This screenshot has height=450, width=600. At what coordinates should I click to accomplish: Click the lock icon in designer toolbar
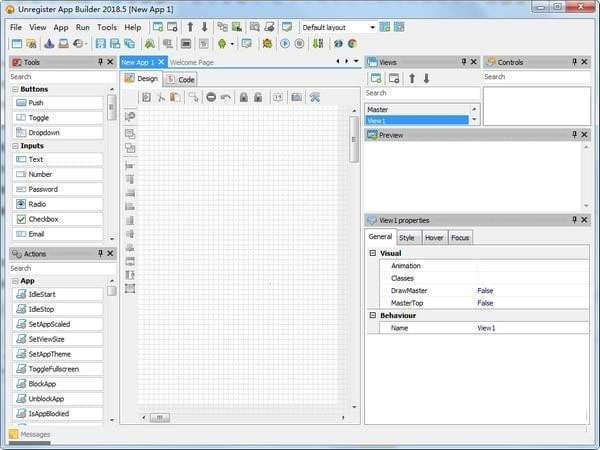pos(243,97)
